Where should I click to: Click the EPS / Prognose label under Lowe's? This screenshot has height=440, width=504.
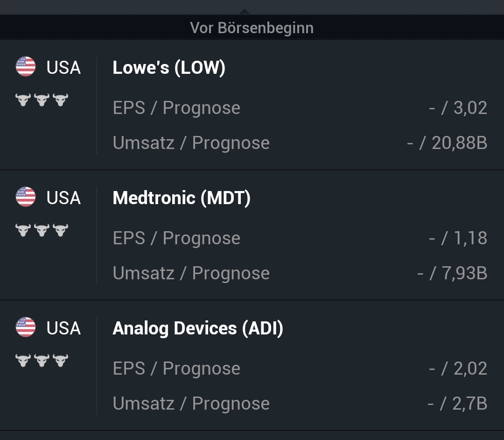click(176, 108)
